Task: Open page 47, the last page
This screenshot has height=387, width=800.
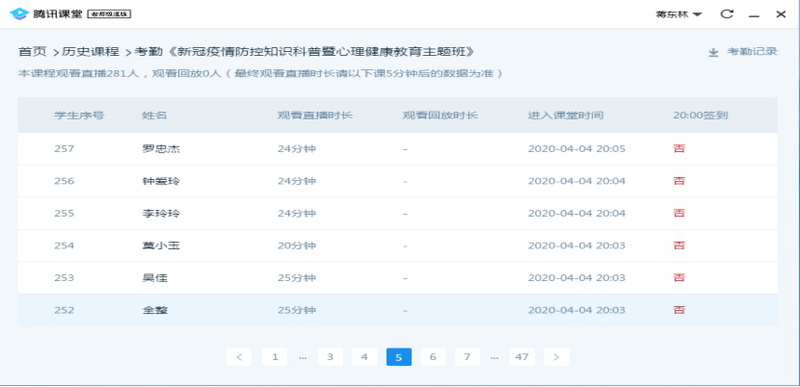Action: 522,357
